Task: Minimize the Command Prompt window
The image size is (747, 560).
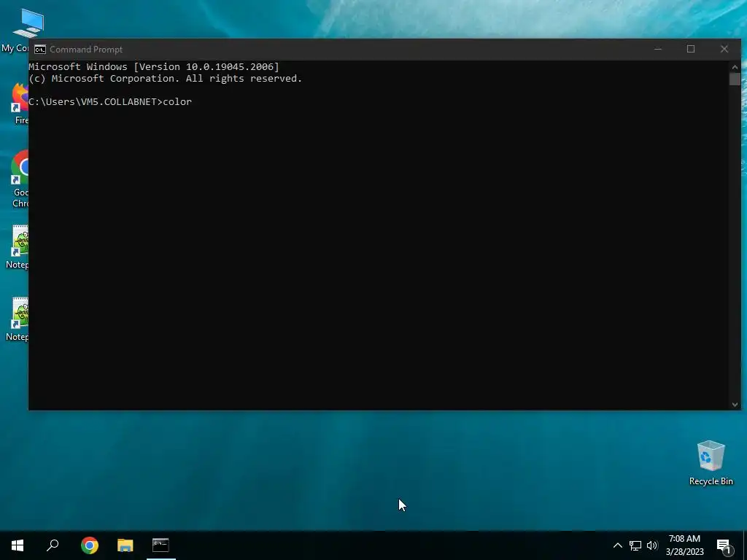Action: (x=658, y=49)
